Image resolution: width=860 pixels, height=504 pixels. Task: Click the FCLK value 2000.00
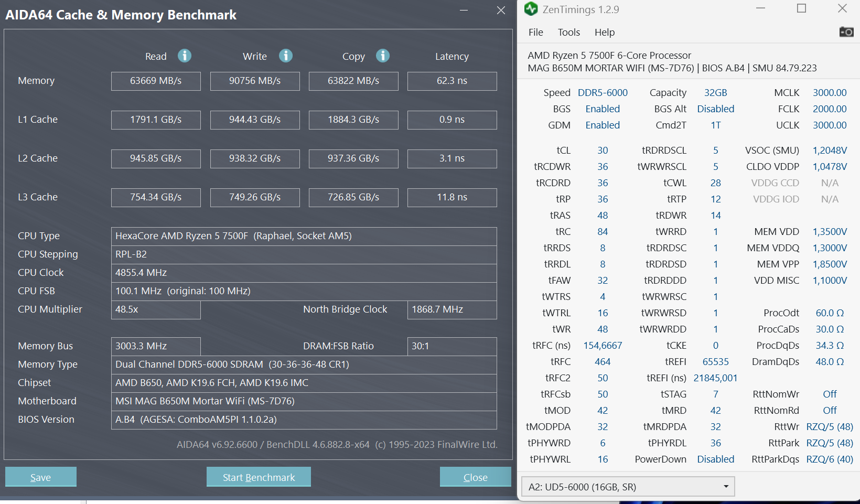click(x=830, y=109)
